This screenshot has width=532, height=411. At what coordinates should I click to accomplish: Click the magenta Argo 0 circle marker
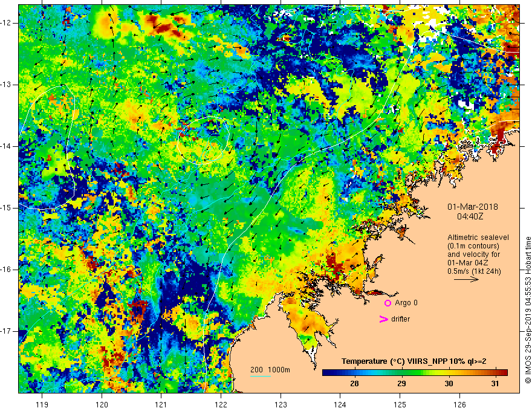click(x=388, y=303)
